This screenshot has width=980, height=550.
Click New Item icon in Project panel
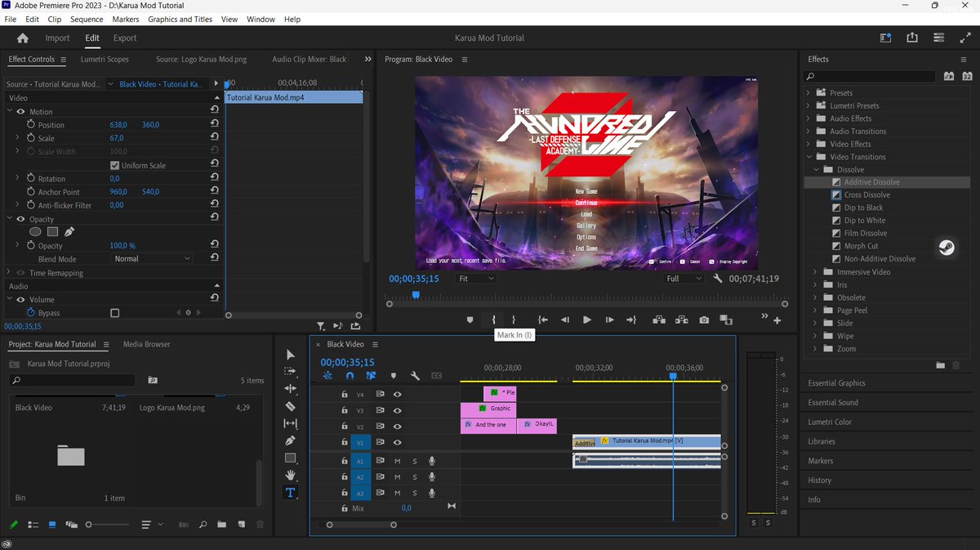[x=241, y=524]
